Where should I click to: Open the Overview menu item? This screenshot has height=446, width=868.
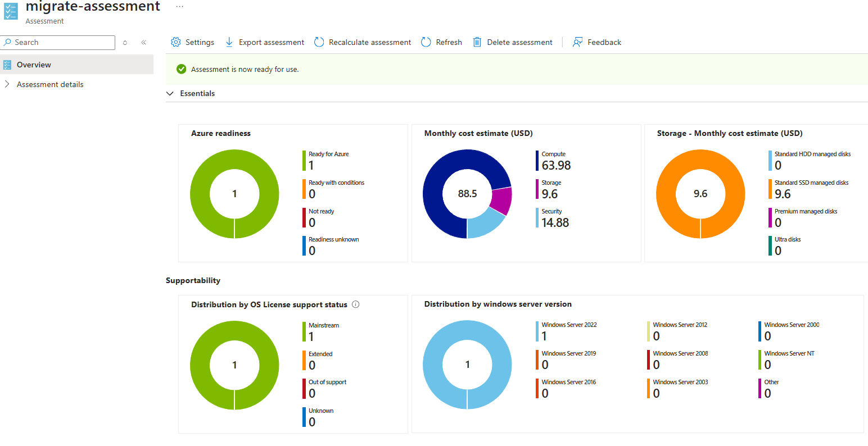point(76,65)
